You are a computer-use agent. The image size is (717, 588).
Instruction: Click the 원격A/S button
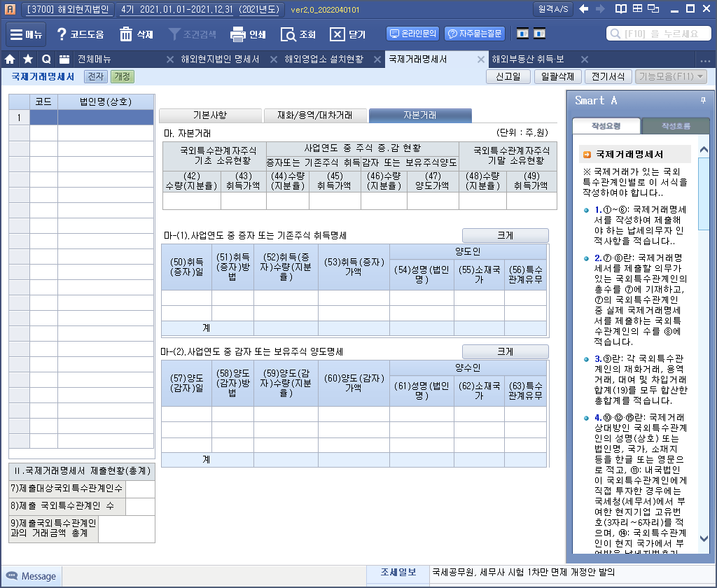tap(553, 8)
